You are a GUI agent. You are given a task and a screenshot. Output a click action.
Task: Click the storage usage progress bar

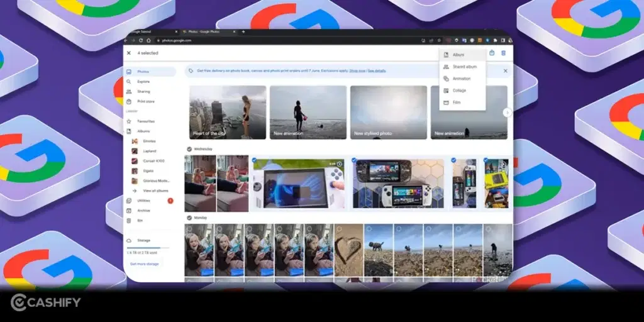coord(148,248)
